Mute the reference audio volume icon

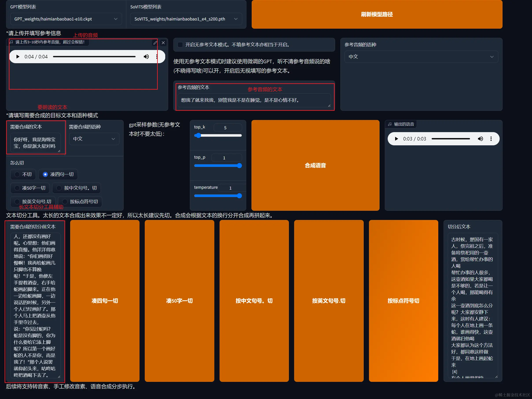[x=146, y=57]
